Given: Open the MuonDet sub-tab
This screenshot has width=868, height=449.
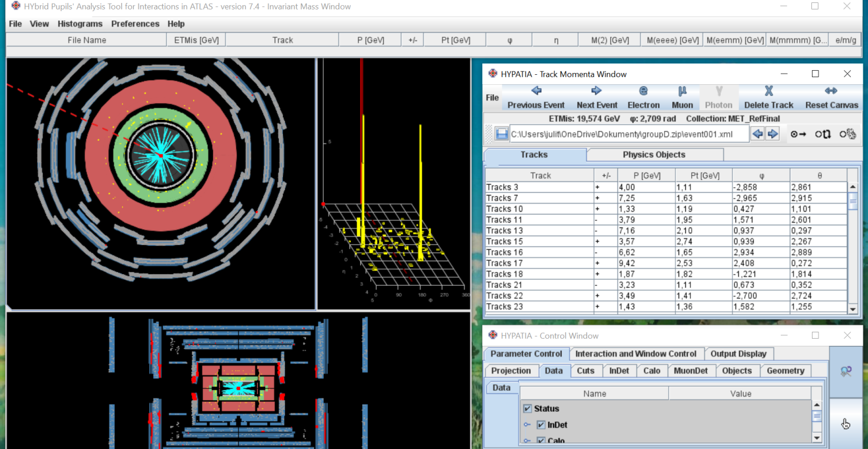Looking at the screenshot, I should coord(691,371).
